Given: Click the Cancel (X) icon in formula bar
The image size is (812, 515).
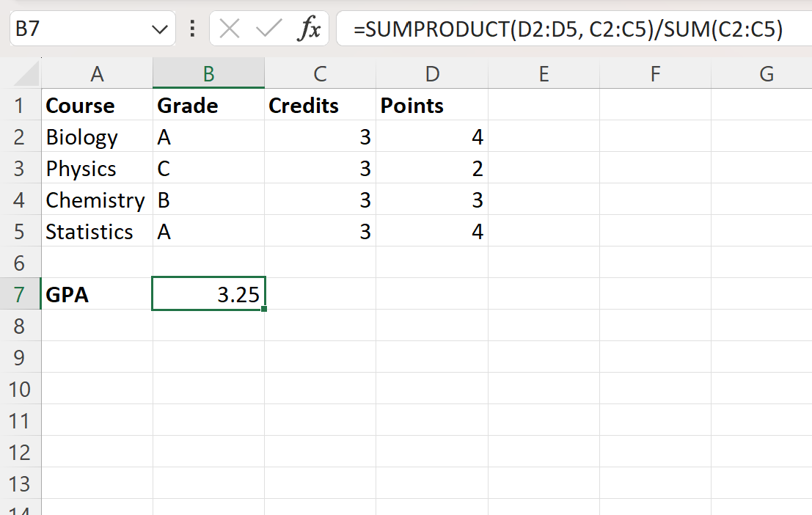Looking at the screenshot, I should click(x=230, y=29).
